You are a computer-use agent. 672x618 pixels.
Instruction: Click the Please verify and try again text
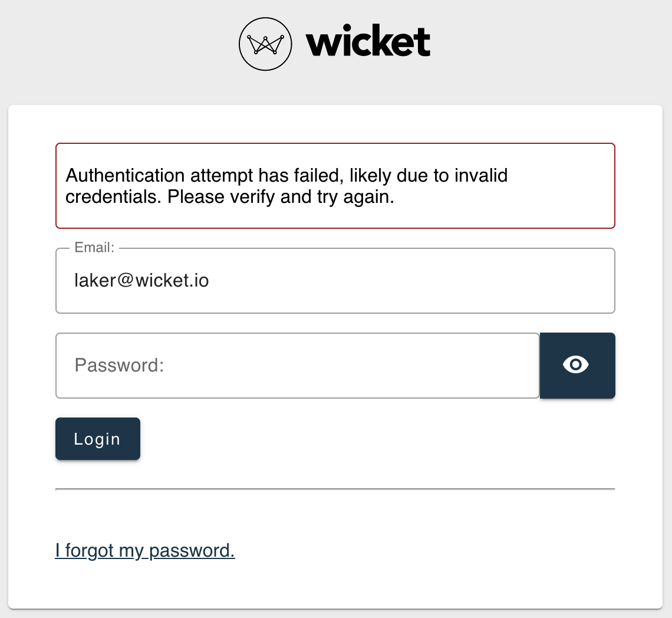(x=280, y=197)
